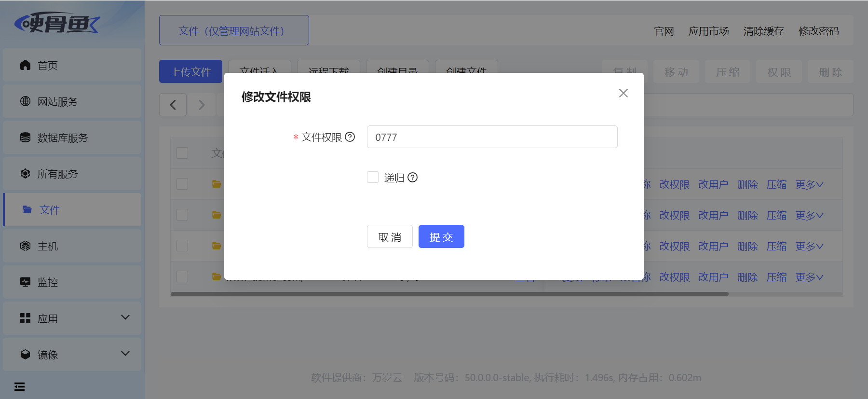The width and height of the screenshot is (868, 399).
Task: Click the 文件（仅管理网站文件）tab
Action: tap(234, 30)
